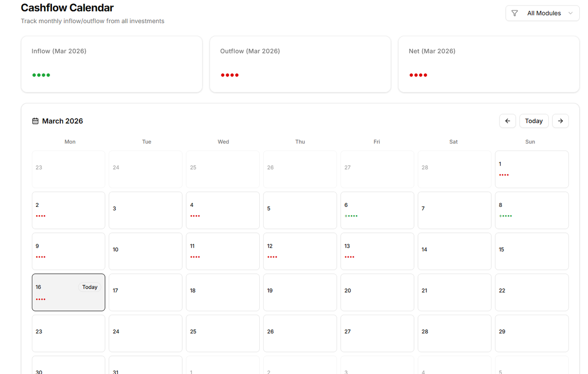Select March 4 calendar cell
The image size is (588, 374).
(x=223, y=210)
